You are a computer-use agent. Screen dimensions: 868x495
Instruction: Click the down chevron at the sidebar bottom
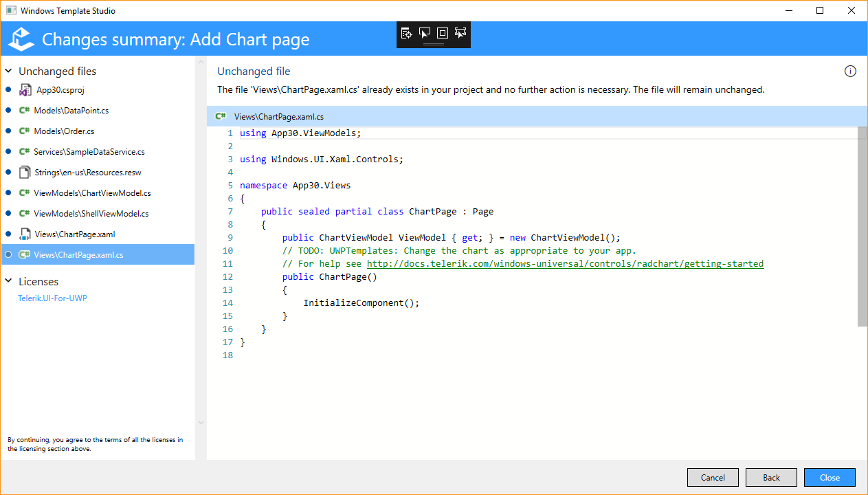(200, 422)
